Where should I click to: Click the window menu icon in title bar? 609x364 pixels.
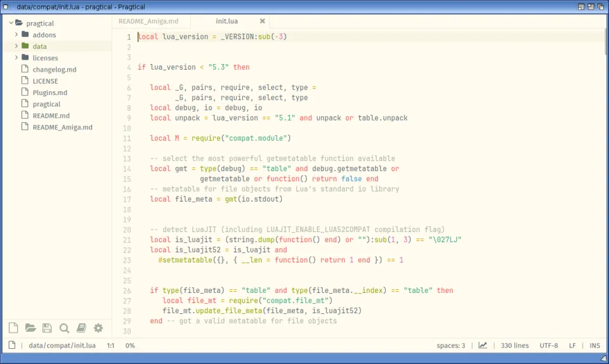(6, 6)
